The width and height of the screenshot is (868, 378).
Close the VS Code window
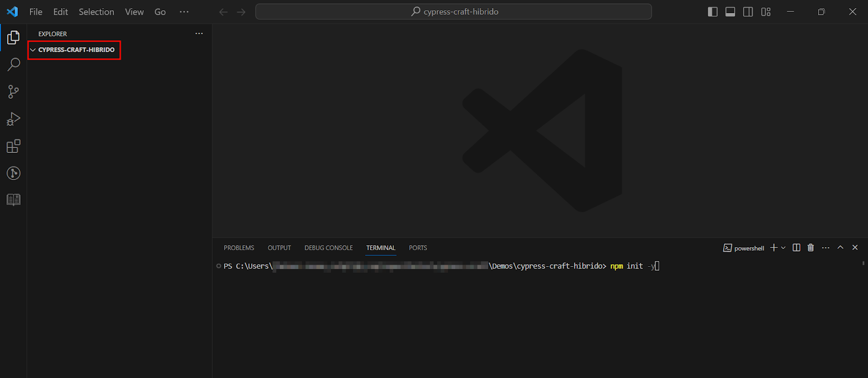[x=852, y=11]
